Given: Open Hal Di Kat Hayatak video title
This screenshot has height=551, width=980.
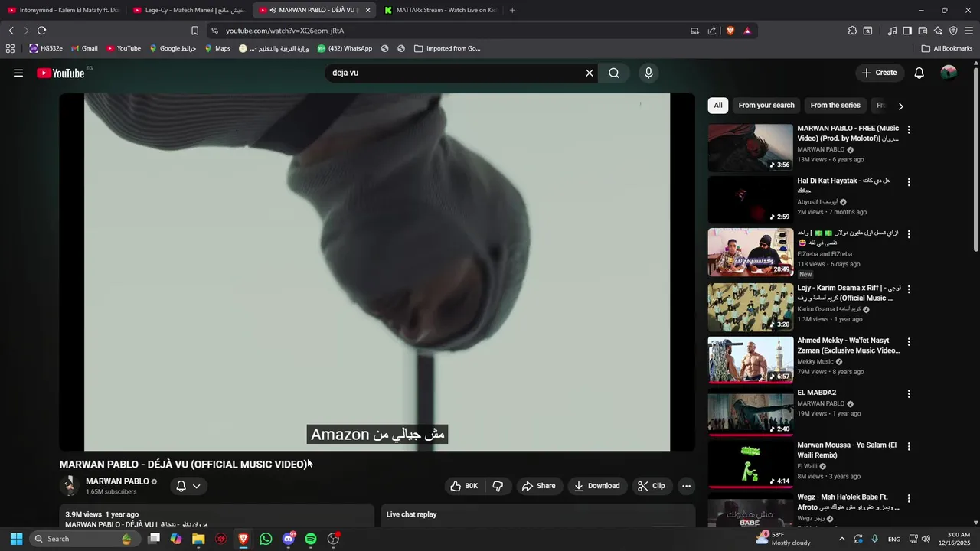Looking at the screenshot, I should [844, 185].
